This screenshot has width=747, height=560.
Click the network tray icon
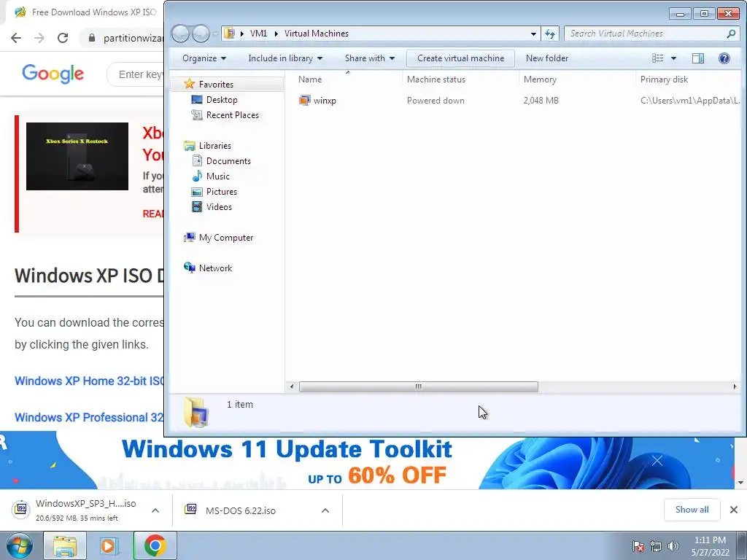(656, 546)
